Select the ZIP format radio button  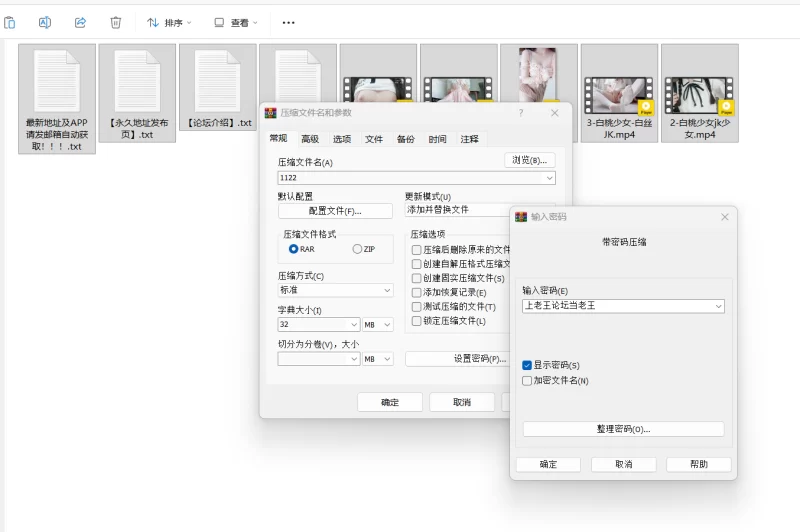click(357, 249)
